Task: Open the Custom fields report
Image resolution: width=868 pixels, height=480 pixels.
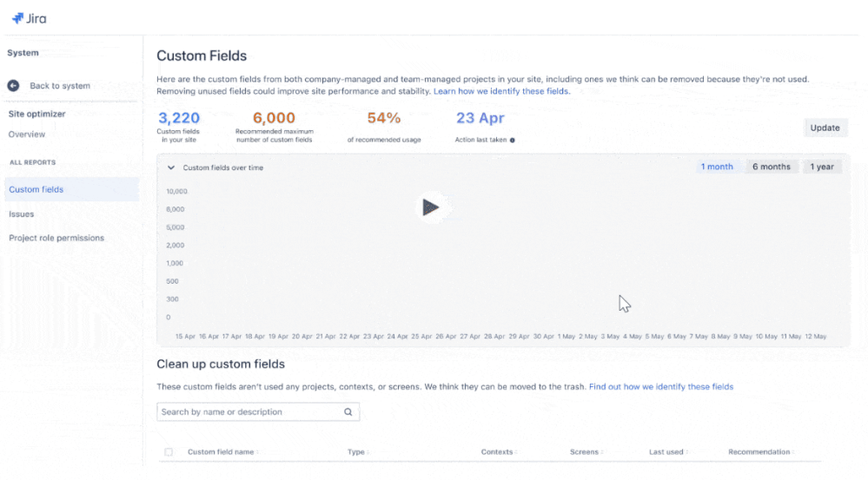Action: pos(72,190)
